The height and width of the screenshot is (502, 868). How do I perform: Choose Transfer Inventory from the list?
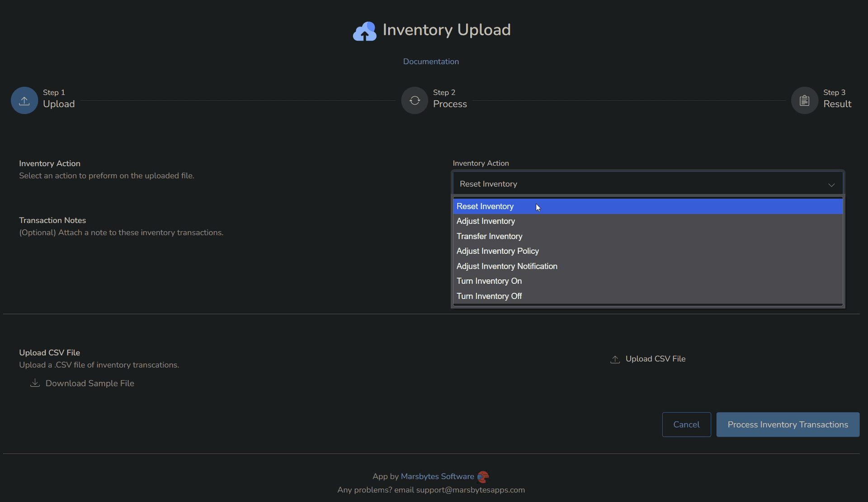[x=489, y=236]
